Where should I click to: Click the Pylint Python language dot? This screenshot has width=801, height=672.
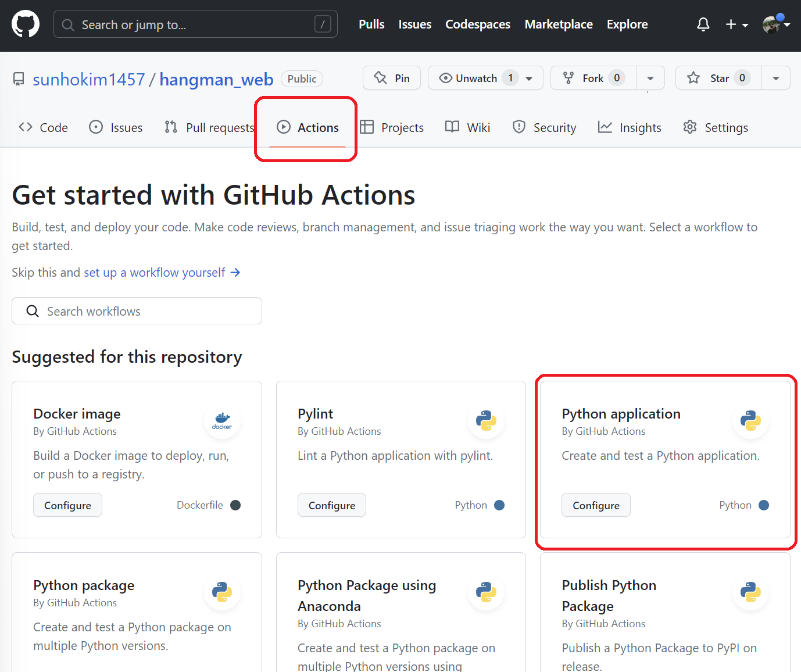pos(499,505)
